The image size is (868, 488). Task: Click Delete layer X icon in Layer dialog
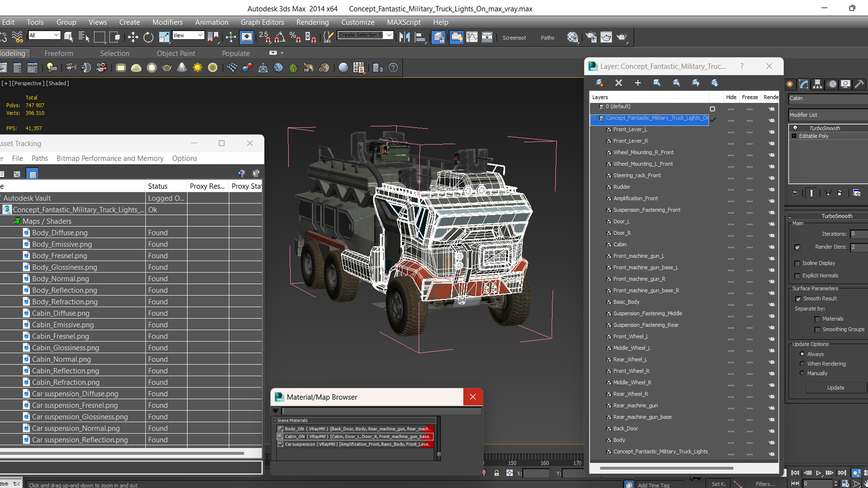tap(618, 83)
